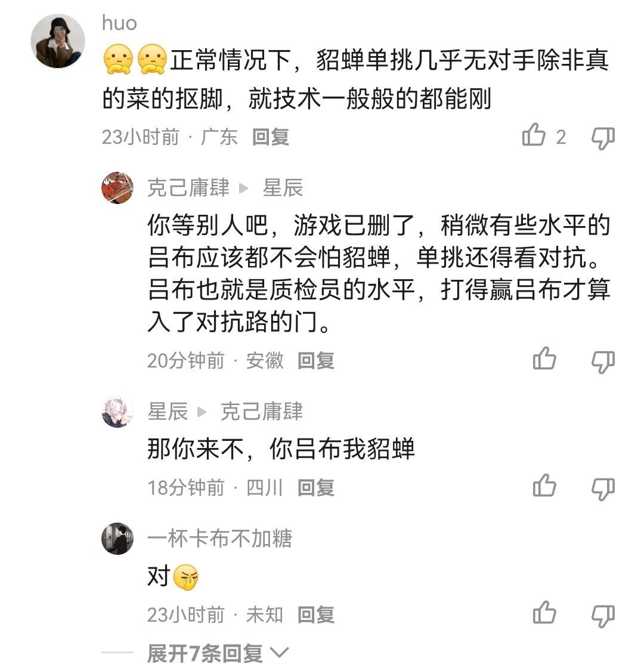Tap 星辰 name mentioned in 克己庸肆's reply

coord(283,189)
